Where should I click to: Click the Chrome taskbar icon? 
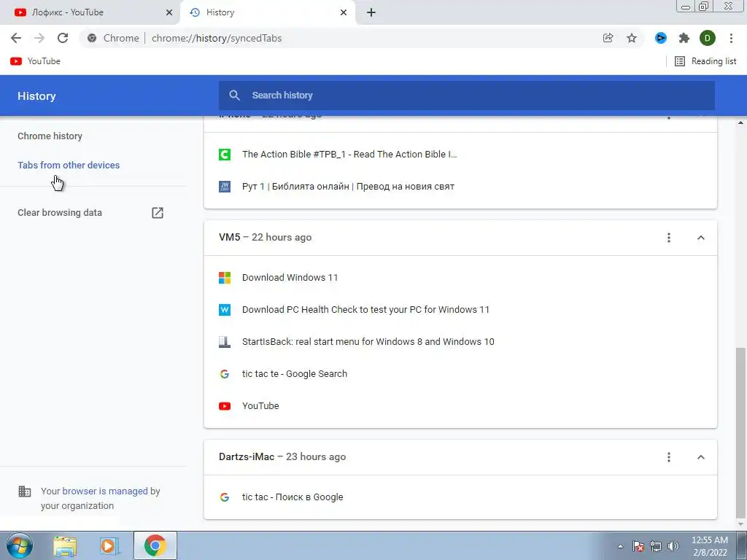coord(155,545)
